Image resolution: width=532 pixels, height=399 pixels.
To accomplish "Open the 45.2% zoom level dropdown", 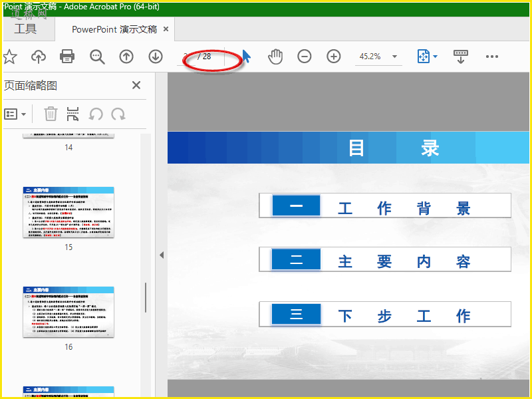I will coord(378,57).
